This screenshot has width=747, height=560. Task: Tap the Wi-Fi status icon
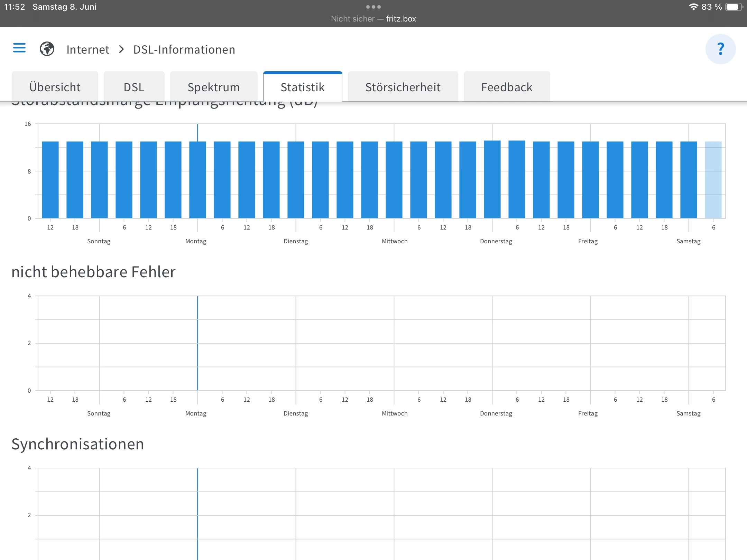click(693, 7)
